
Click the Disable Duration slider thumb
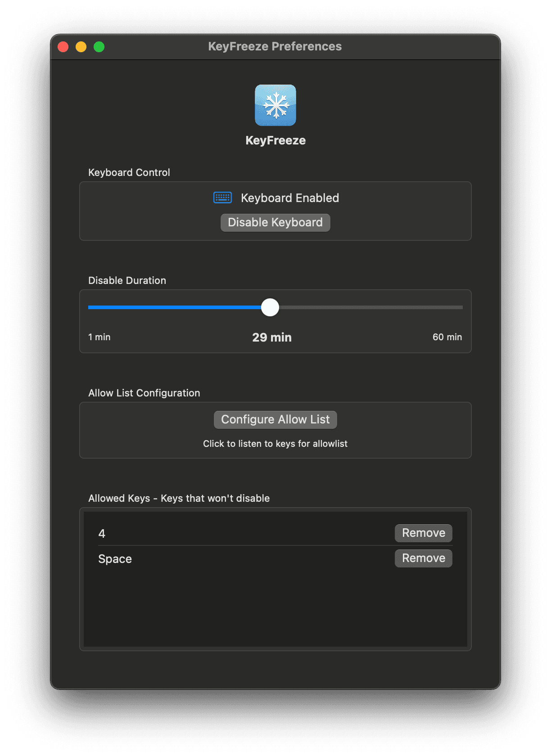(x=270, y=307)
